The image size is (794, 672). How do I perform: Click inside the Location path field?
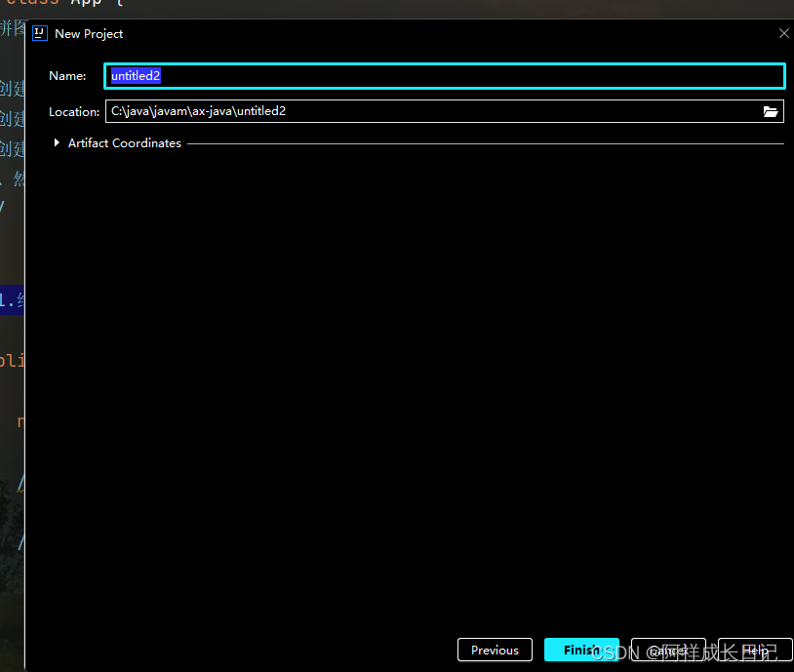[x=429, y=111]
